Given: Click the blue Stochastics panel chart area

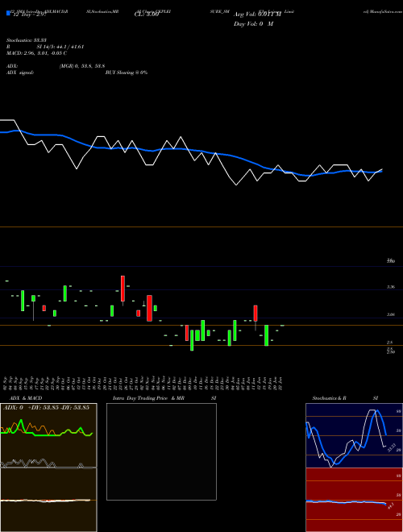Looking at the screenshot, I should click(x=354, y=435).
